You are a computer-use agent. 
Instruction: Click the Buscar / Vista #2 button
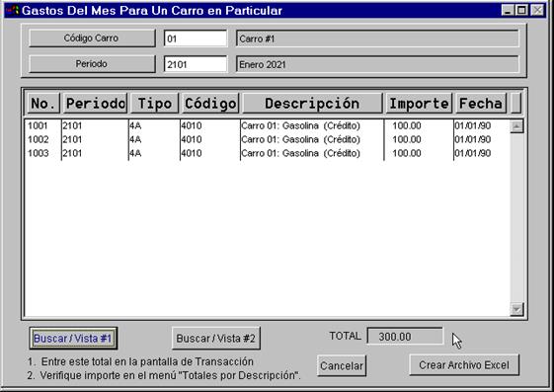click(x=216, y=339)
